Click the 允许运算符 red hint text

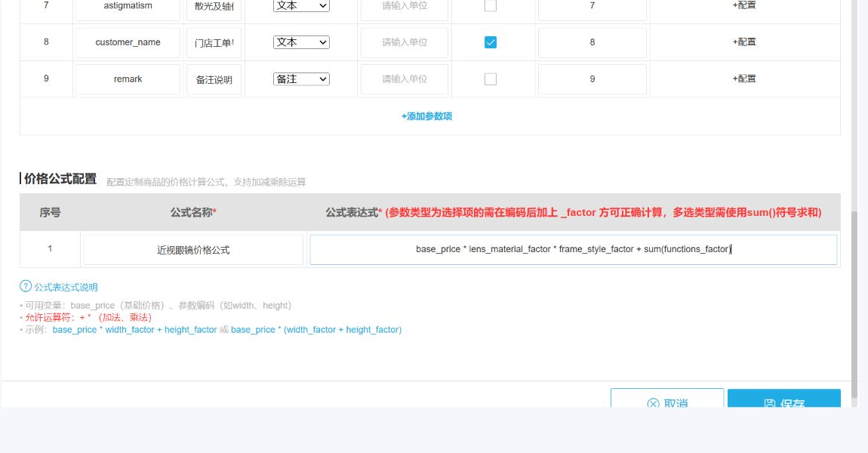[88, 317]
